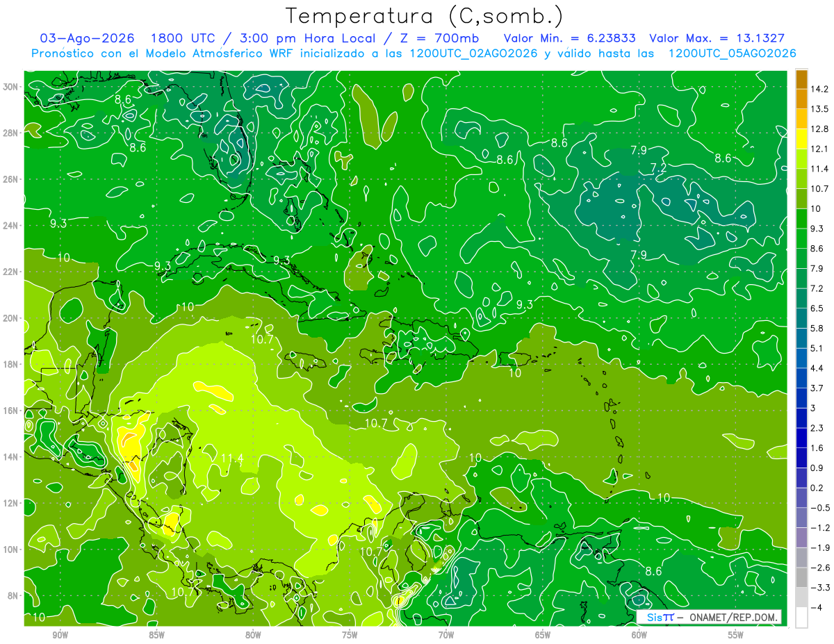Click the 22N latitude axis label
This screenshot has height=644, width=834.
10,272
